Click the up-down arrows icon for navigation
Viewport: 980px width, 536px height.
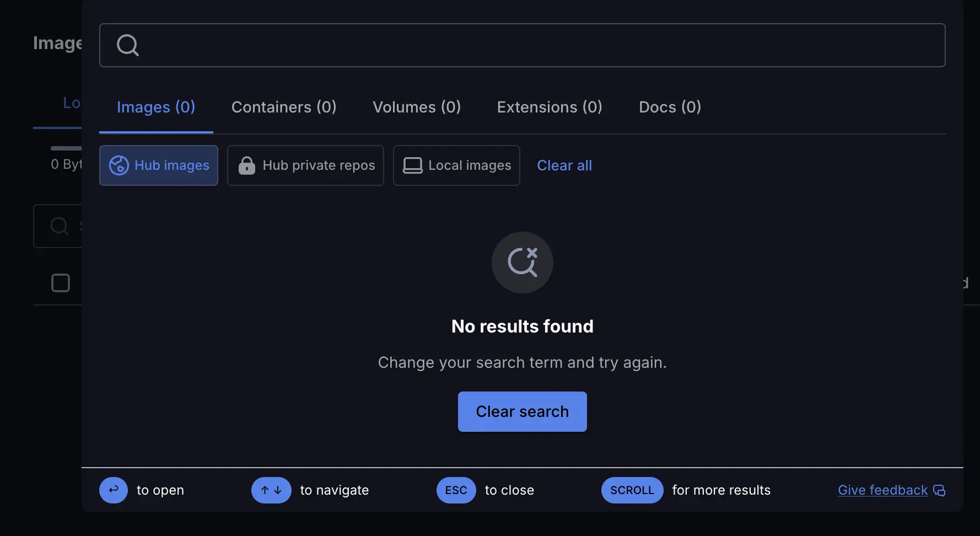click(271, 490)
